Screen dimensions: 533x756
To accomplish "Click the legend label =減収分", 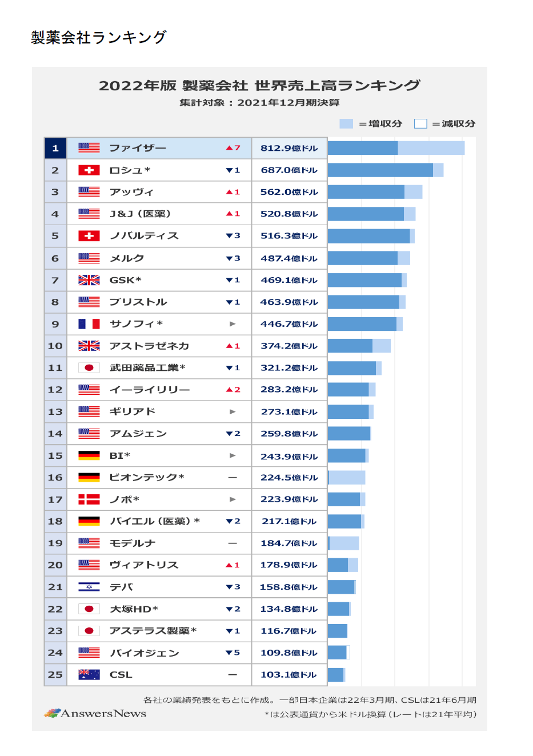I will click(454, 123).
